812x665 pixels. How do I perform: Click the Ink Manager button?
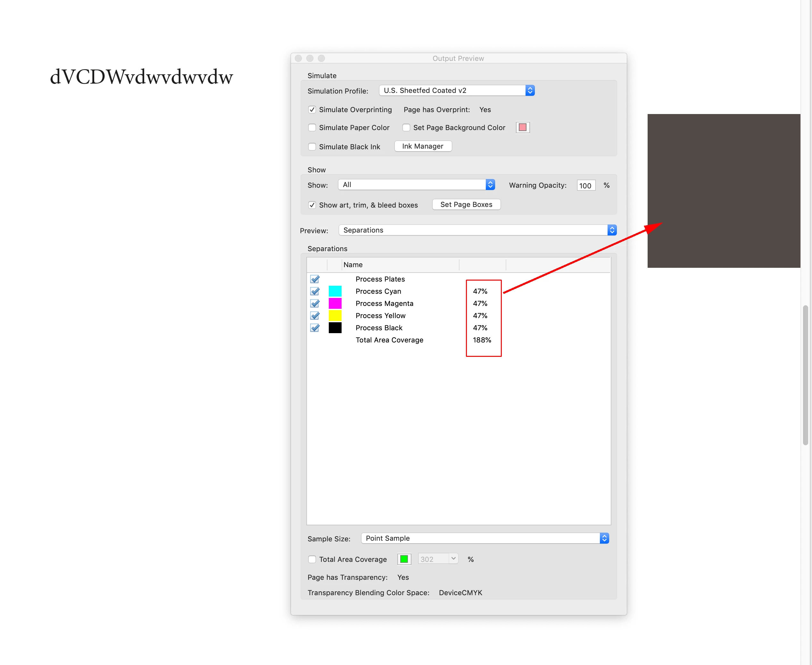(423, 146)
